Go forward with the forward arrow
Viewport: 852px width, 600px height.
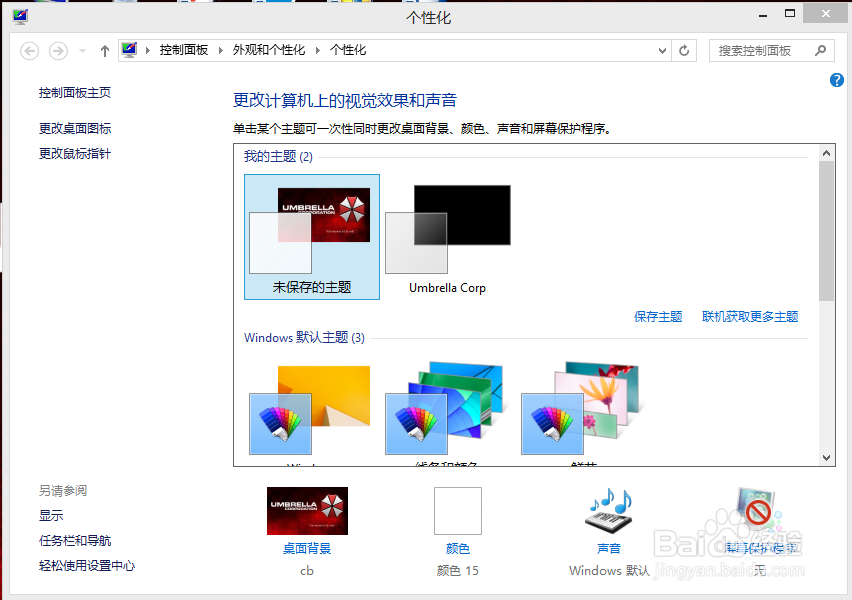(58, 51)
